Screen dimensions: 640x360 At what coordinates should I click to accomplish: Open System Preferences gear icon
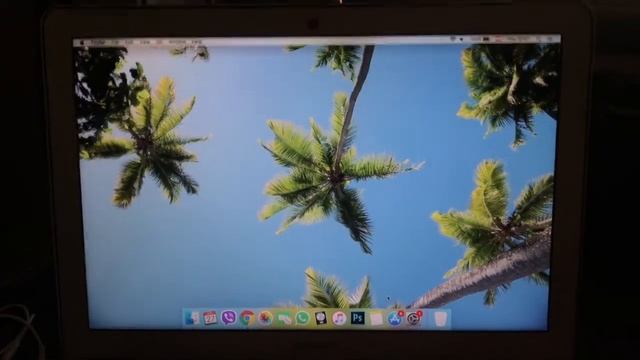pos(413,318)
